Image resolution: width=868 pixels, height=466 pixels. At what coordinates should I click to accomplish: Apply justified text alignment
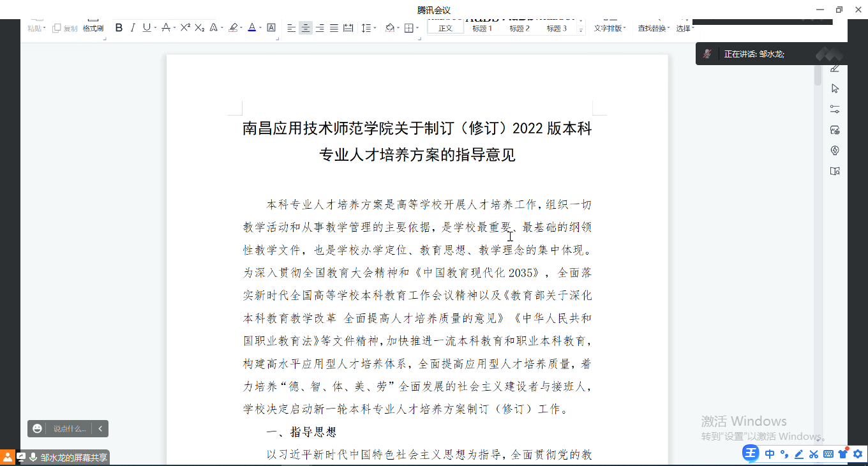334,28
